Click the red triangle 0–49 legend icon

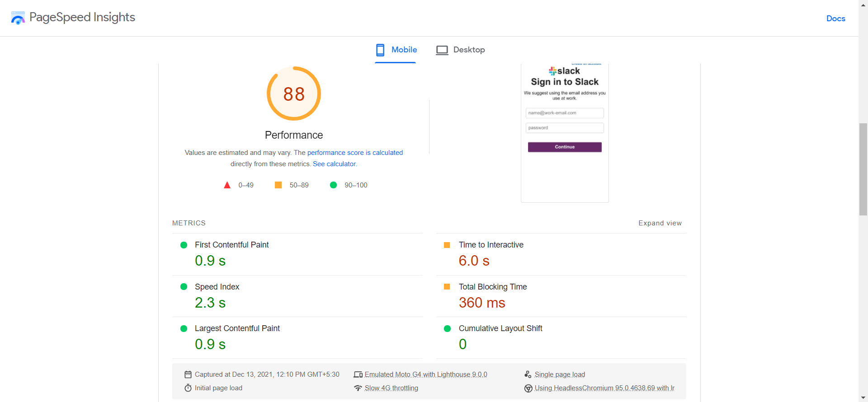tap(227, 185)
